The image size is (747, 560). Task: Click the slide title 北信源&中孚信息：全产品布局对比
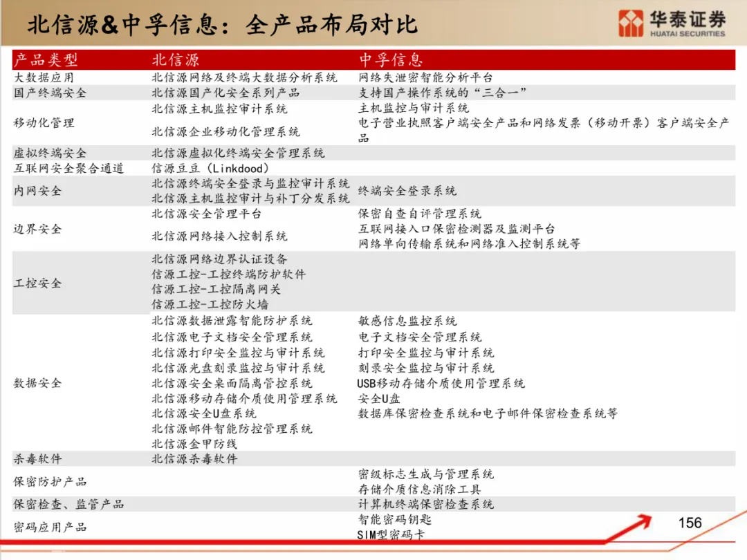point(223,25)
